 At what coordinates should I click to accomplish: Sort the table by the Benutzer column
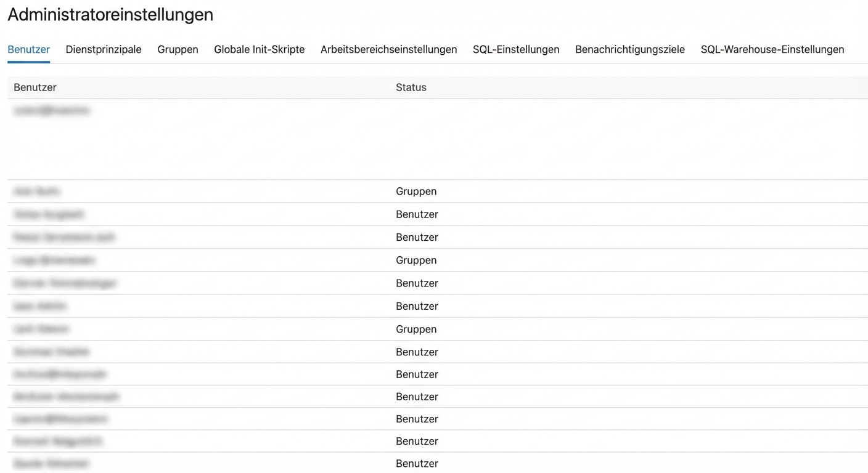click(x=35, y=87)
